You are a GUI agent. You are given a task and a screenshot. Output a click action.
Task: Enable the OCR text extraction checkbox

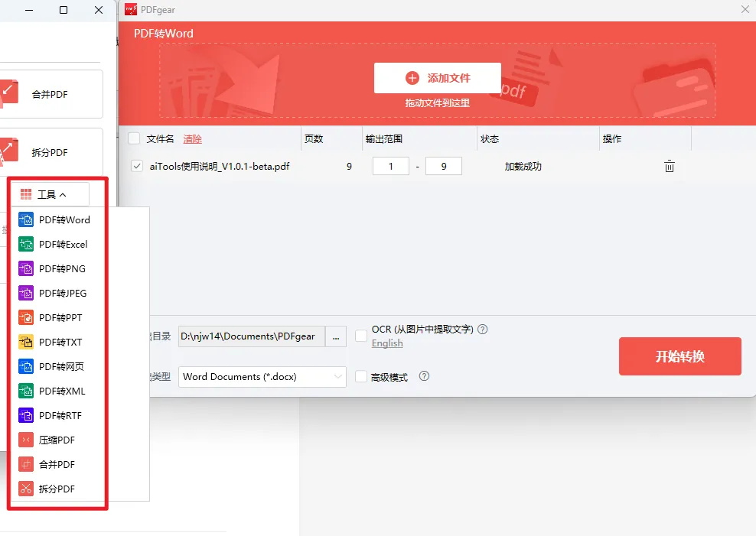click(361, 336)
